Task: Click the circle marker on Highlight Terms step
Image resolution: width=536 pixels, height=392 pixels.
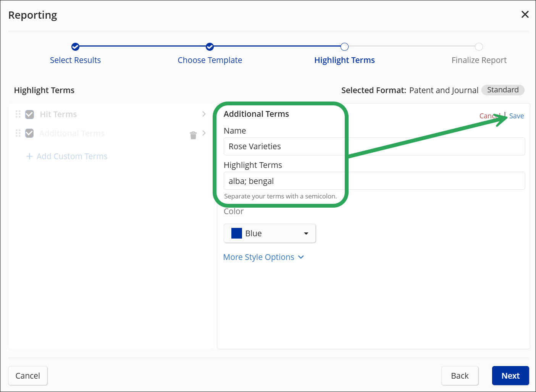Action: click(344, 47)
